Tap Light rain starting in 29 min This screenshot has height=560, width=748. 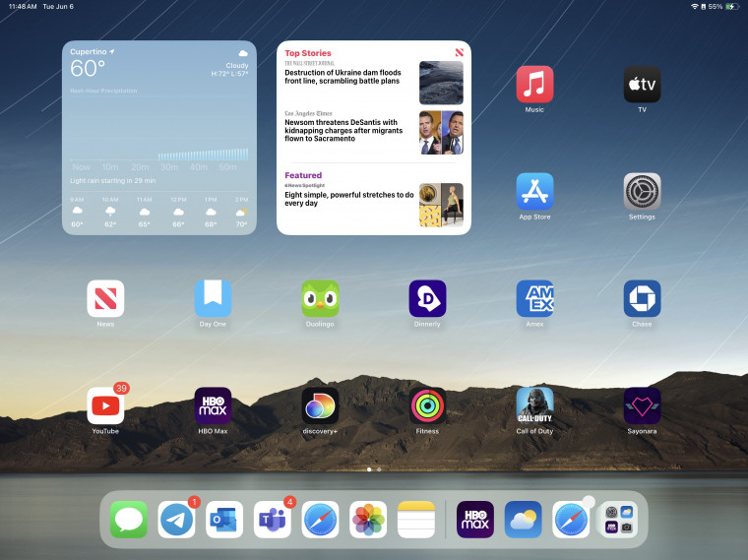[112, 181]
